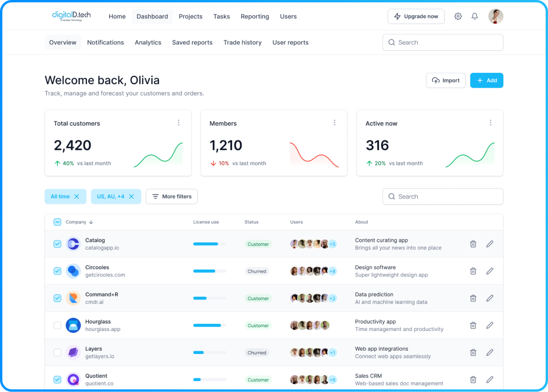Open the Total customers card options menu

179,123
